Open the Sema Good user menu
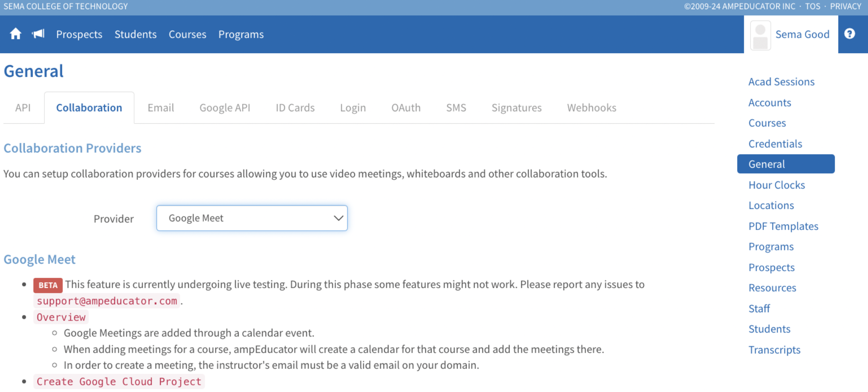868x392 pixels. (802, 34)
